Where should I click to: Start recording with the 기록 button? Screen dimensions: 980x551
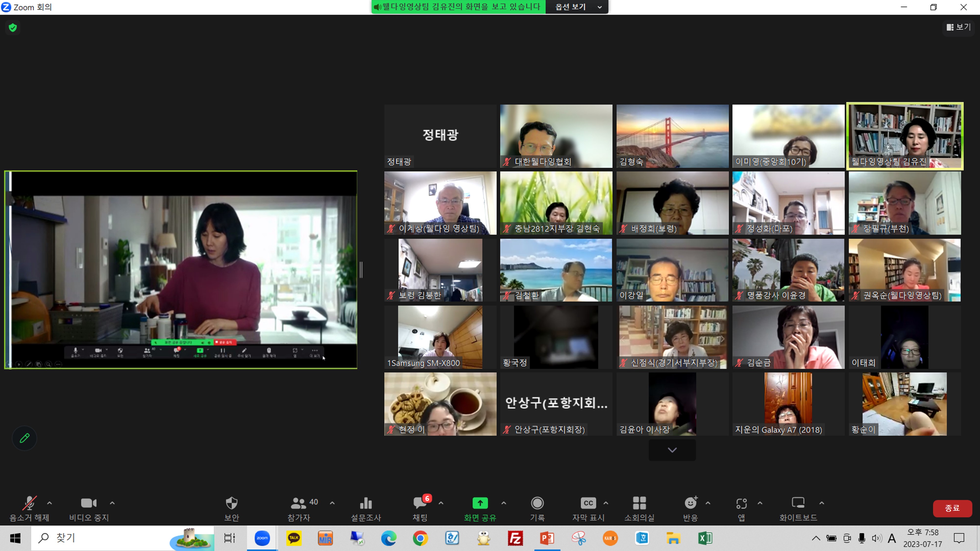537,503
